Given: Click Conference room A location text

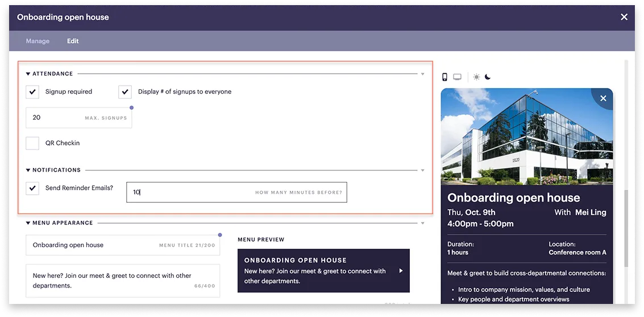Looking at the screenshot, I should click(x=577, y=252).
